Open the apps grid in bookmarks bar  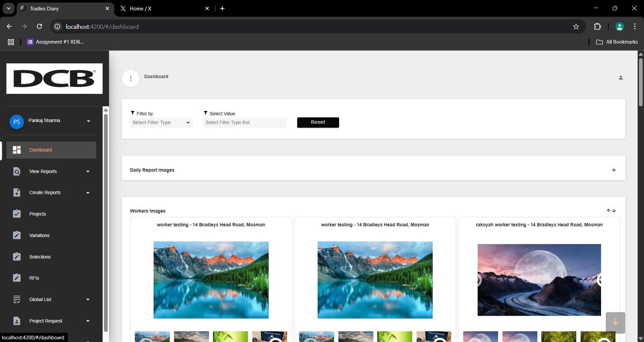[11, 42]
